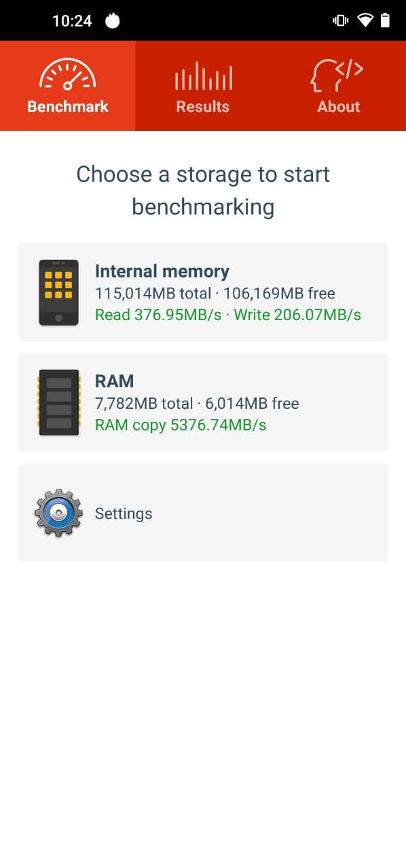Tap the bar chart Results icon
The image size is (406, 868).
(x=203, y=76)
